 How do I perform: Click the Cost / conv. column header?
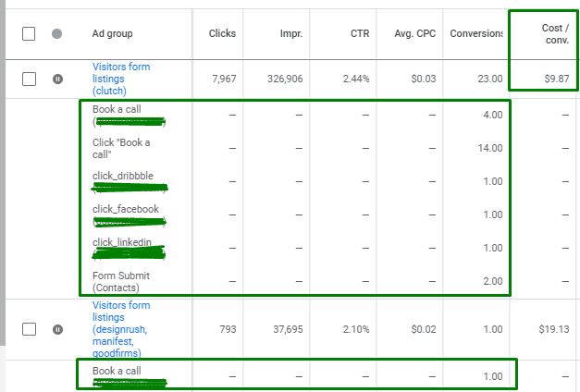click(x=554, y=34)
